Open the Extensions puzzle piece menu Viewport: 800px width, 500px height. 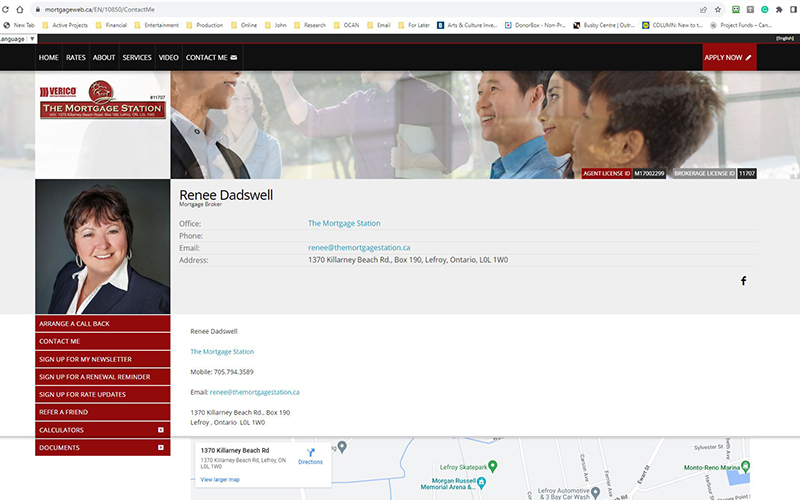[779, 9]
